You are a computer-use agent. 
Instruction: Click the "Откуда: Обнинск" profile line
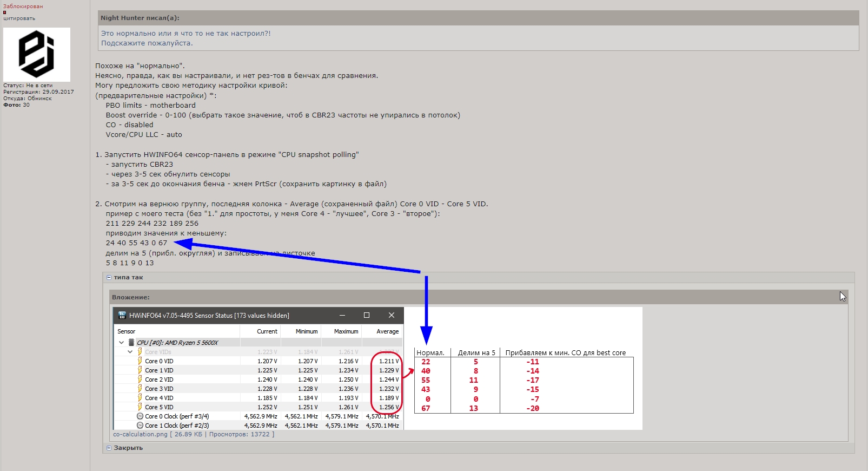[x=28, y=99]
